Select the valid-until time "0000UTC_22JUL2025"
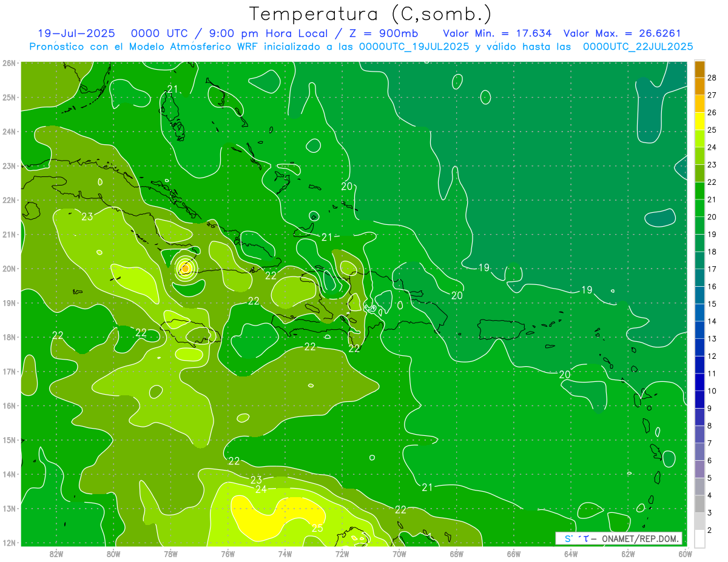Image resolution: width=728 pixels, height=562 pixels. [x=638, y=47]
